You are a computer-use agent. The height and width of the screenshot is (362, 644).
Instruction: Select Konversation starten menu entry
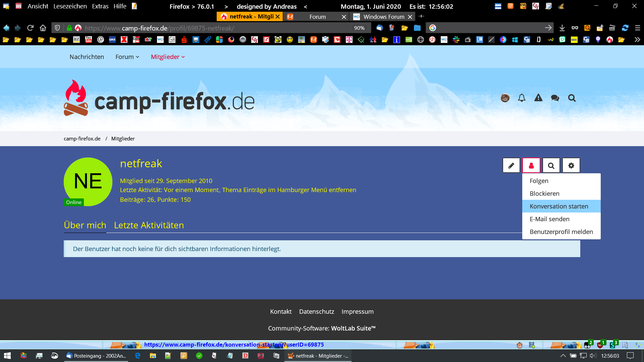[559, 206]
